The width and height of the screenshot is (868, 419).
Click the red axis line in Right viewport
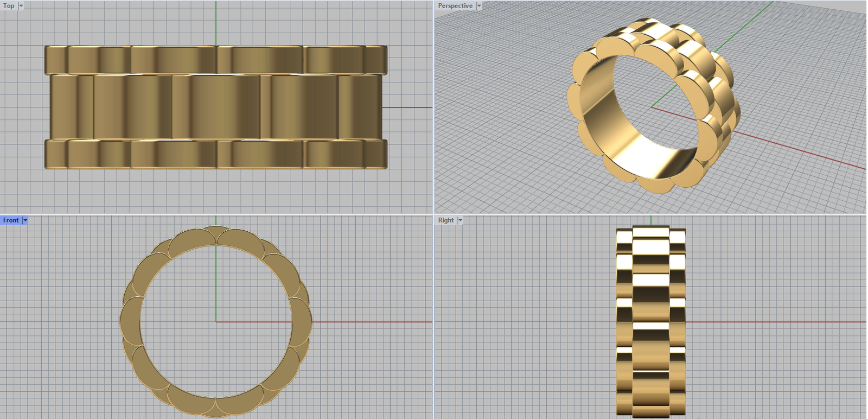point(776,322)
